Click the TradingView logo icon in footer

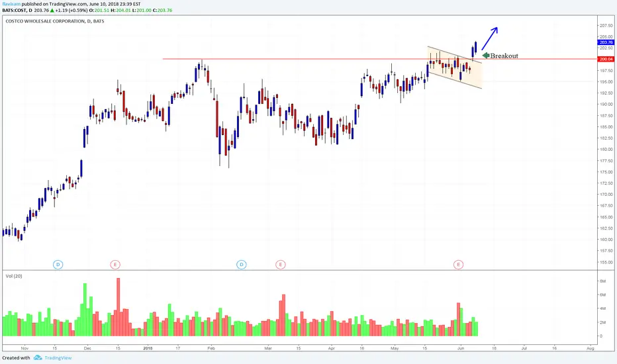tap(38, 357)
